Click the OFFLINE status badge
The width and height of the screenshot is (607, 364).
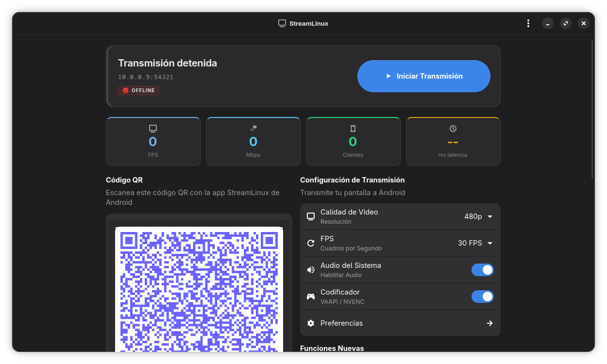tap(138, 90)
